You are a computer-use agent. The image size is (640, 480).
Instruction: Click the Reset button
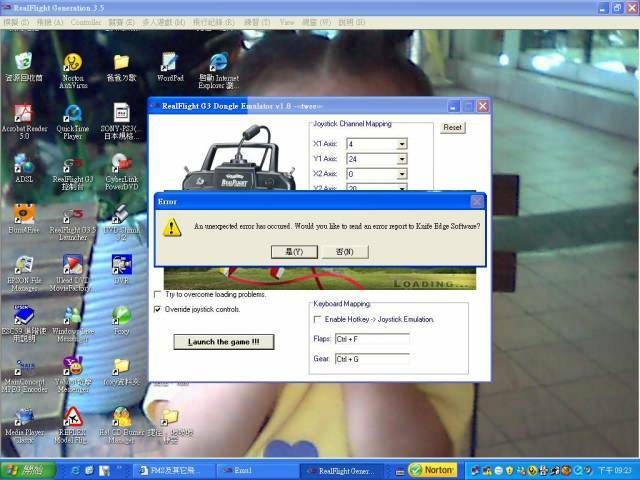(452, 127)
